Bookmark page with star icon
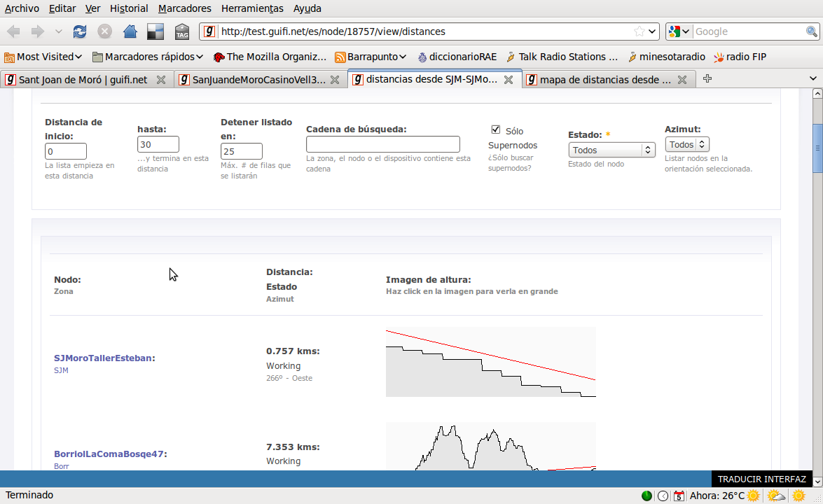Viewport: 823px width, 504px height. (639, 31)
